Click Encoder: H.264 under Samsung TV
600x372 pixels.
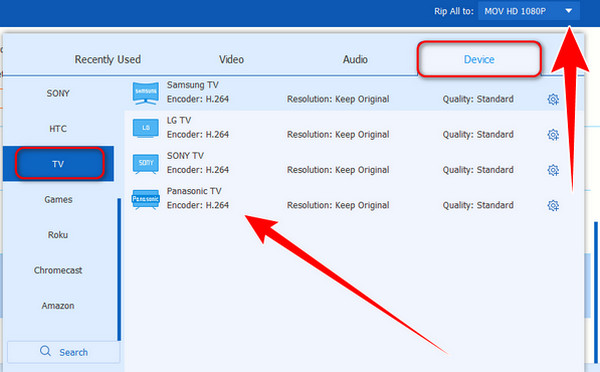click(x=197, y=99)
